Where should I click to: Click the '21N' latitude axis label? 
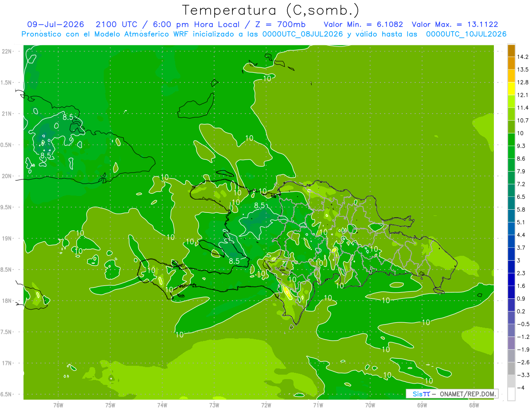click(x=8, y=114)
